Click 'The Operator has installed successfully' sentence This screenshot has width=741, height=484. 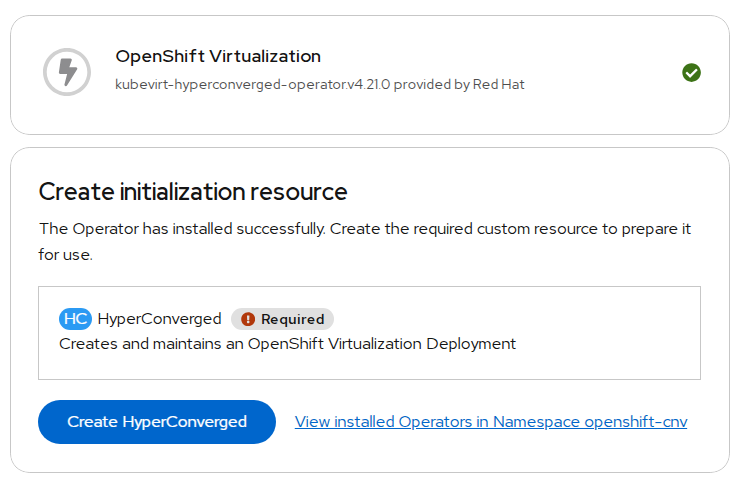pyautogui.click(x=182, y=229)
